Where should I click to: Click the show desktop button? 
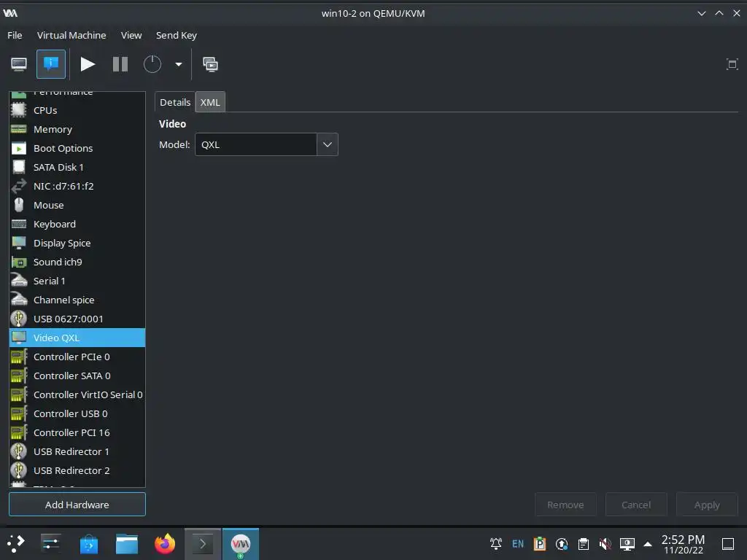[728, 543]
